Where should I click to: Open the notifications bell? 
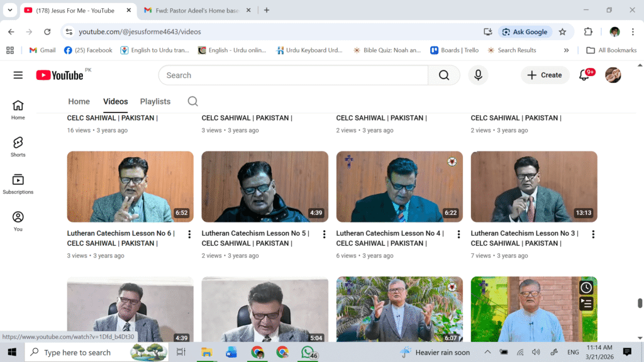pyautogui.click(x=584, y=75)
